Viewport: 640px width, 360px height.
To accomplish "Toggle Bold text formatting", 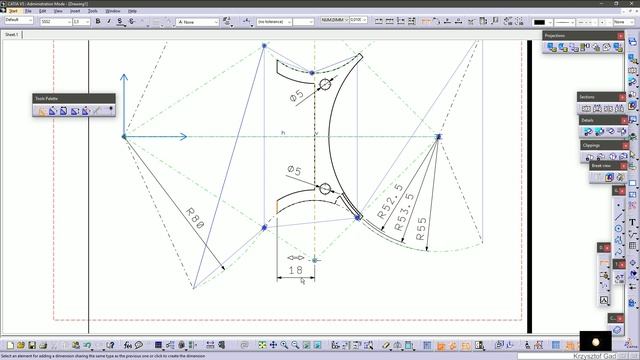I will coord(98,21).
